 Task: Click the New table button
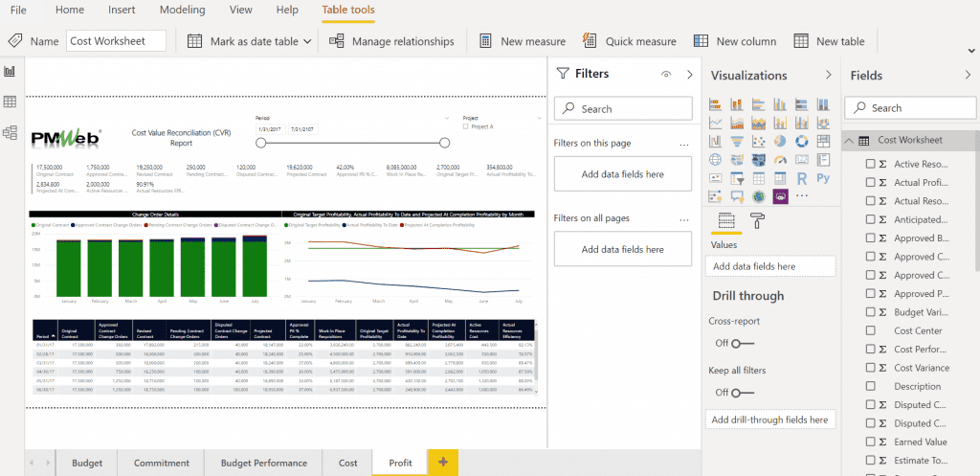[x=829, y=41]
